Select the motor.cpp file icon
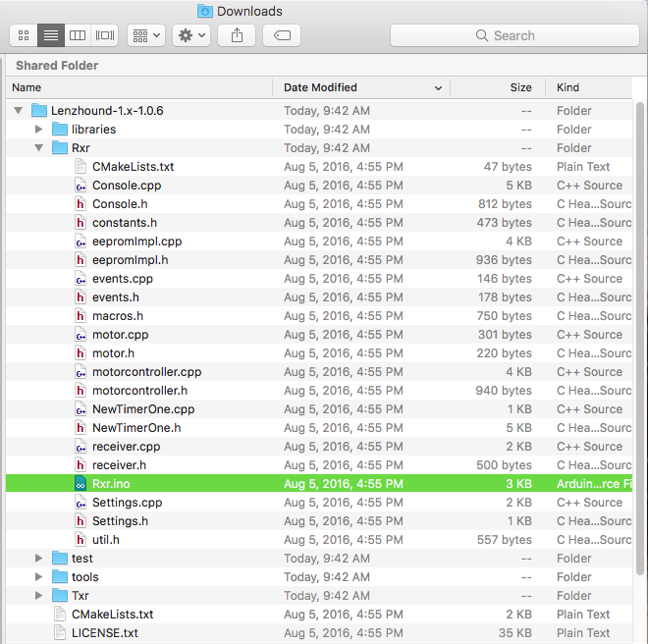Screen dimensions: 648x644 [81, 335]
